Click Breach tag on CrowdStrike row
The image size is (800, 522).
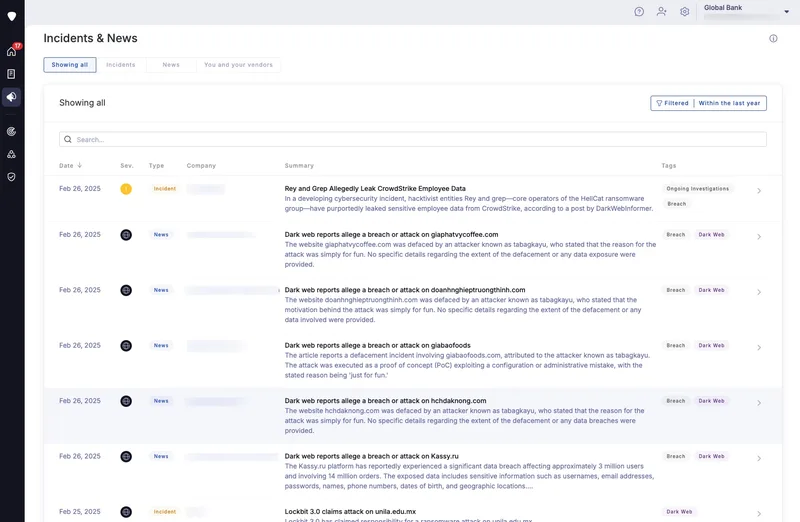click(677, 204)
